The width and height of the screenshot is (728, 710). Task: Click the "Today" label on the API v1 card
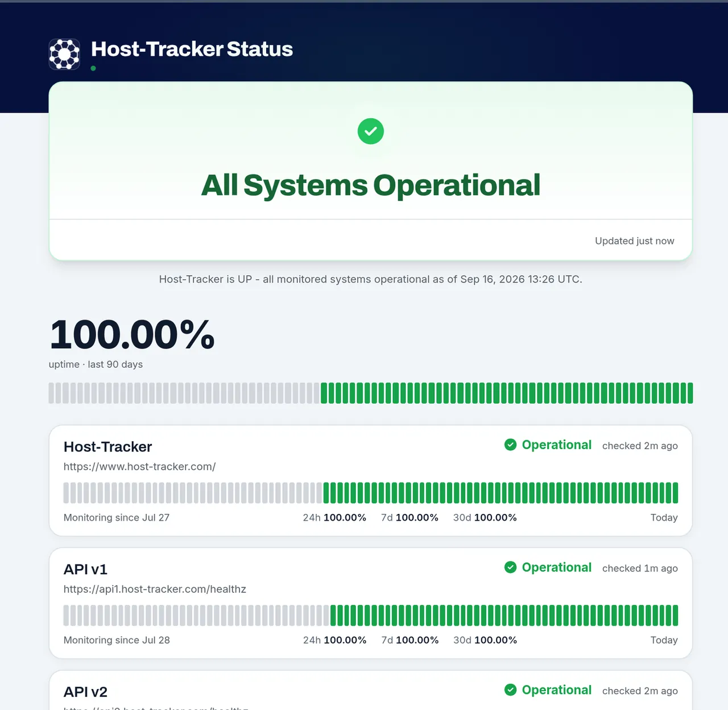pos(664,640)
